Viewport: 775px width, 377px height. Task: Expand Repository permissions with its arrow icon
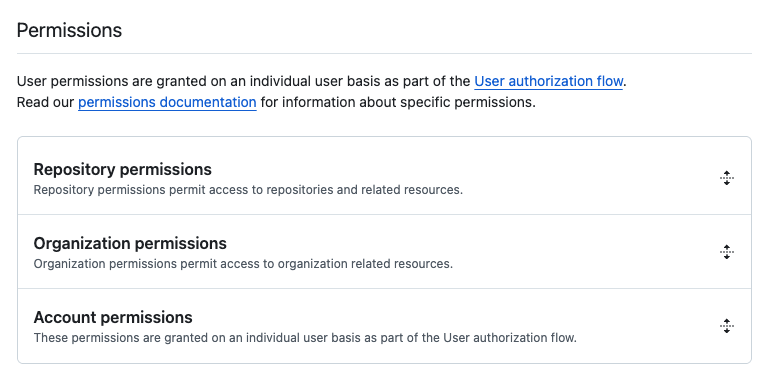(x=727, y=178)
